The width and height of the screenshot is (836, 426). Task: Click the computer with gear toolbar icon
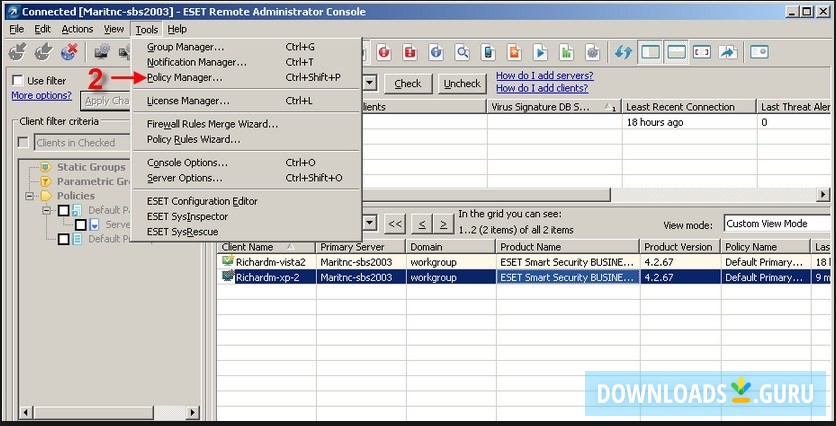tap(102, 52)
